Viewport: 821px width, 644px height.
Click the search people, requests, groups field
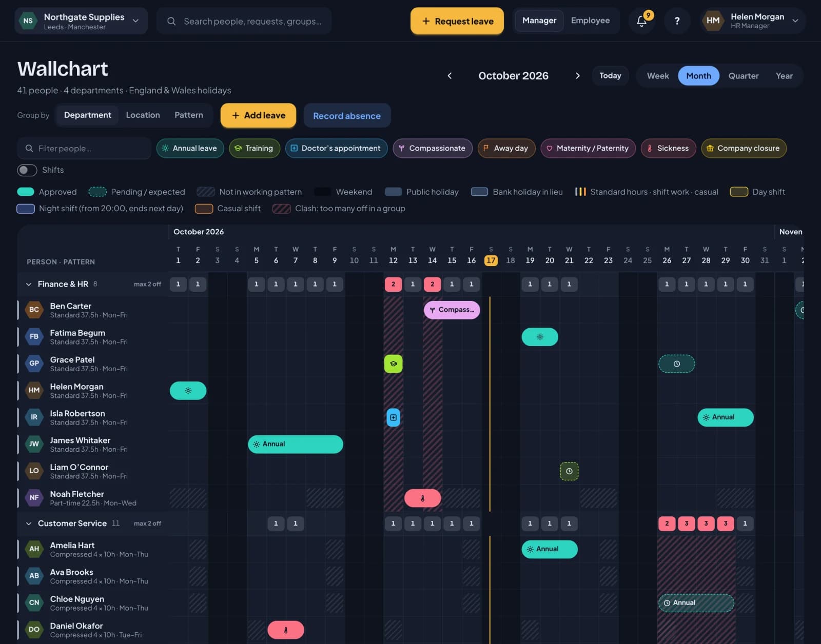pos(244,21)
